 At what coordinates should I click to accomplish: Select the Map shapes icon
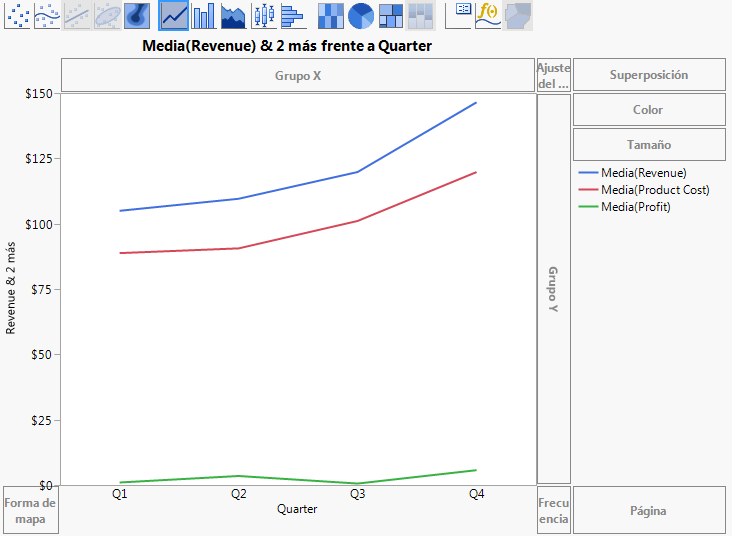[x=518, y=15]
